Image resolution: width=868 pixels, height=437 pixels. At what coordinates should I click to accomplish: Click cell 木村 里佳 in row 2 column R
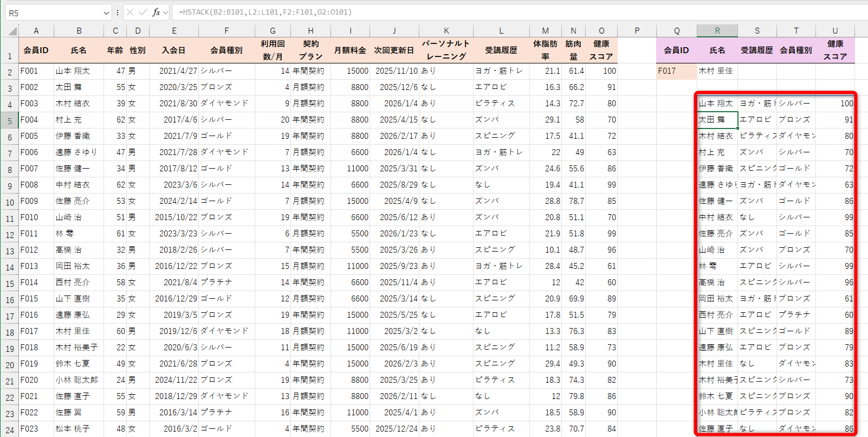pos(717,71)
